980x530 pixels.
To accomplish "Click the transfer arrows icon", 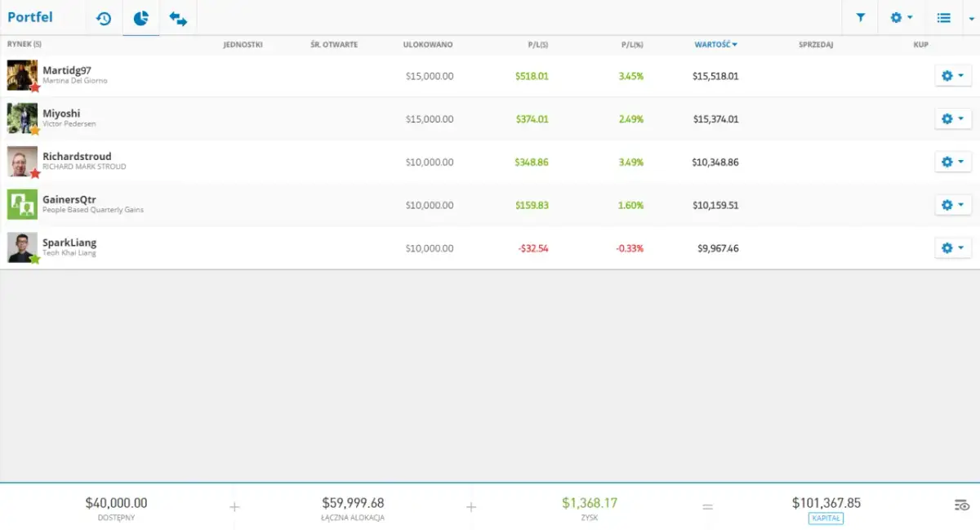I will coord(178,18).
